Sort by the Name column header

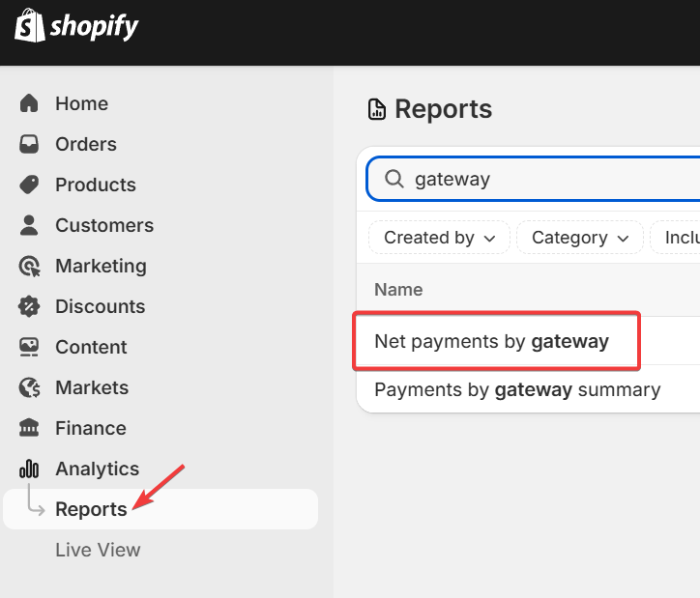pyautogui.click(x=398, y=289)
